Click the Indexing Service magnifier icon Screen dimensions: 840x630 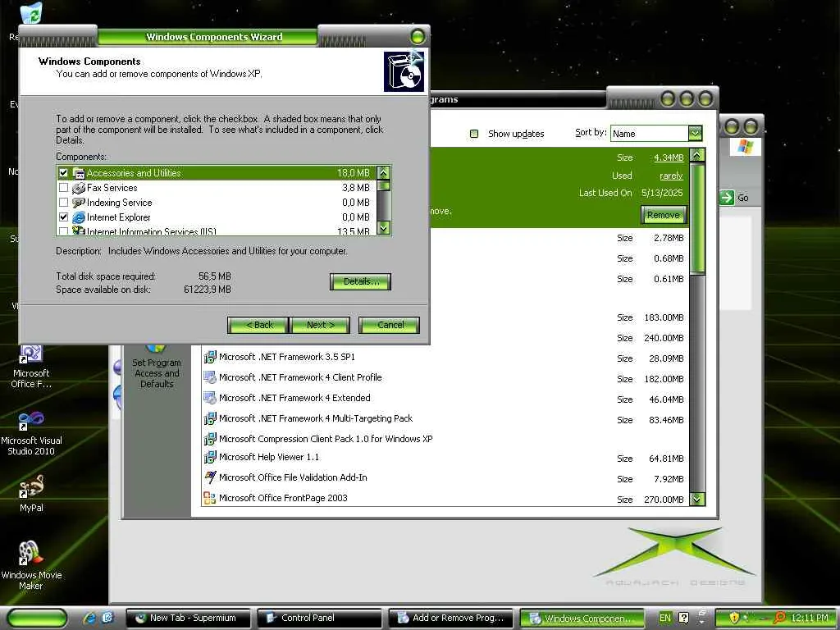[79, 203]
